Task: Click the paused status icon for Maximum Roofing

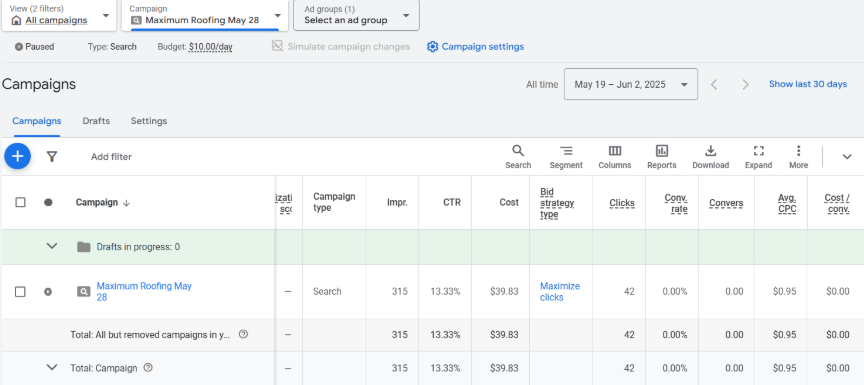Action: [48, 291]
